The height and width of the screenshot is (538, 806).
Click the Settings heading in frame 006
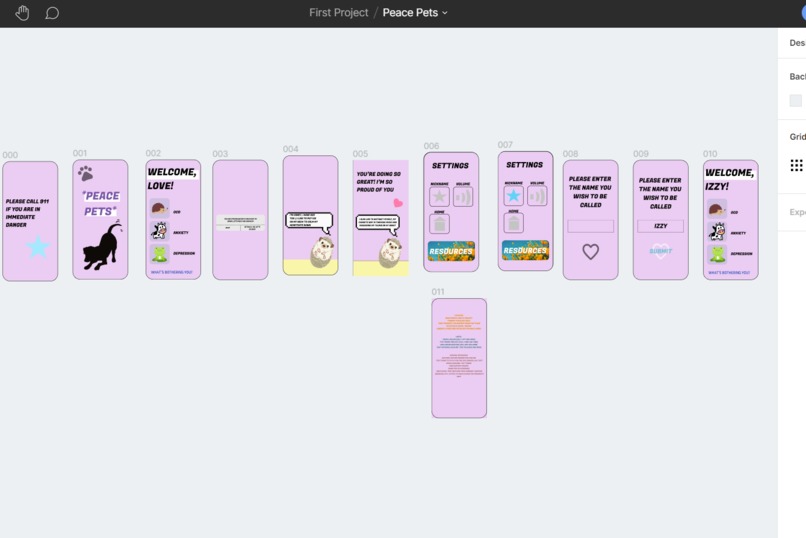(450, 165)
